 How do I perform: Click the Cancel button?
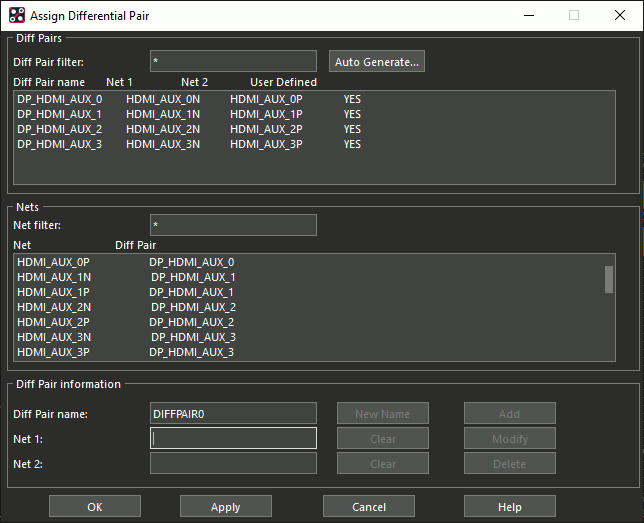[369, 506]
